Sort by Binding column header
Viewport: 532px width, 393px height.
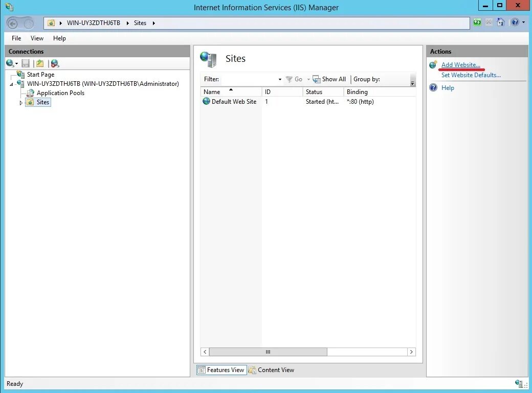point(380,92)
